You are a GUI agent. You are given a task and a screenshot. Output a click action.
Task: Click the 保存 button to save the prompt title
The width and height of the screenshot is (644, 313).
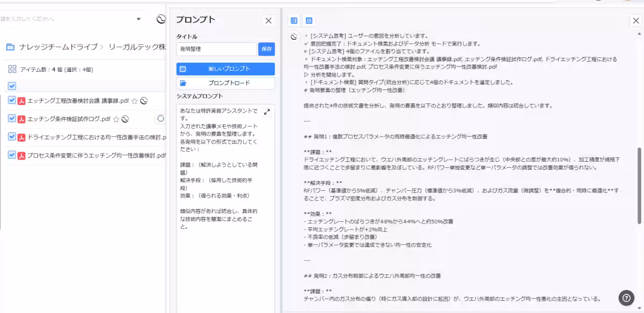[x=265, y=48]
